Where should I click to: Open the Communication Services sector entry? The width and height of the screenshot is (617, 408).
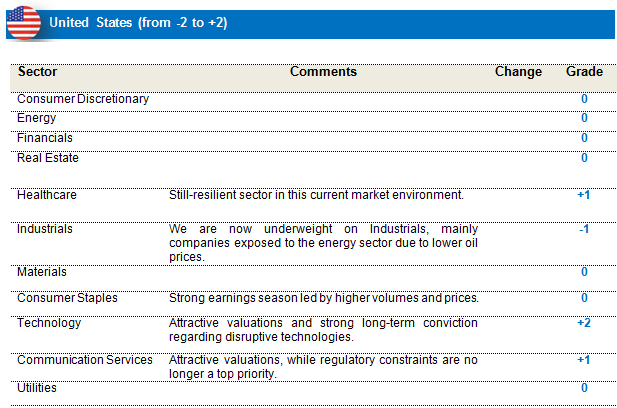[x=85, y=360]
